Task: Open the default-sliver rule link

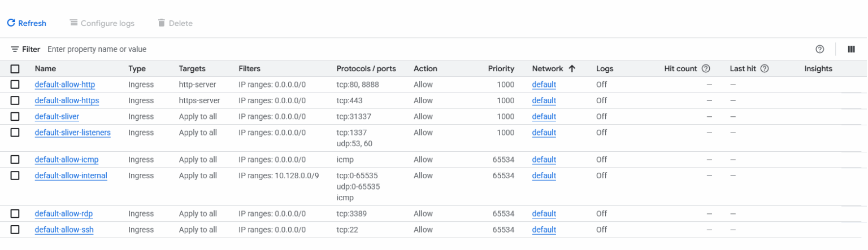Action: click(57, 116)
